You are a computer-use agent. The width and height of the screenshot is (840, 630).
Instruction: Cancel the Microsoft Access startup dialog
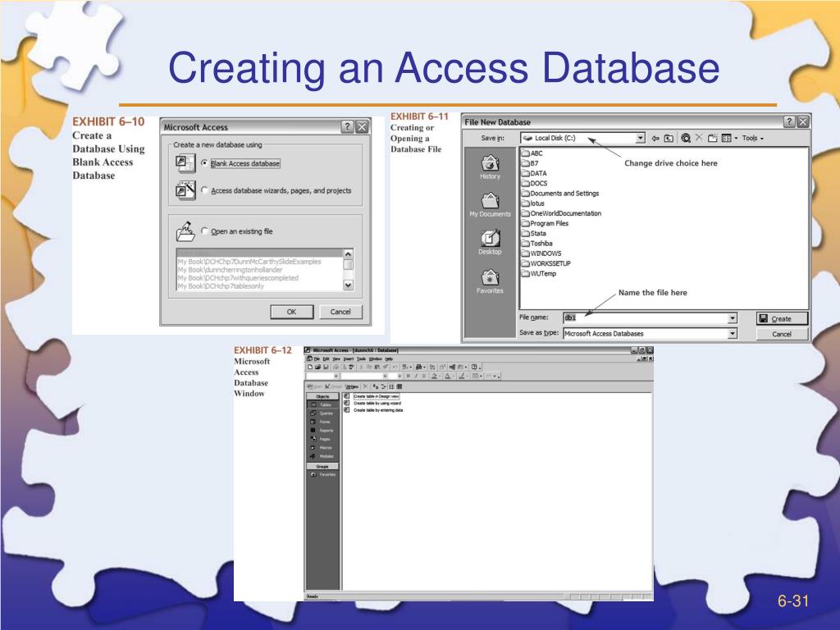pyautogui.click(x=340, y=312)
